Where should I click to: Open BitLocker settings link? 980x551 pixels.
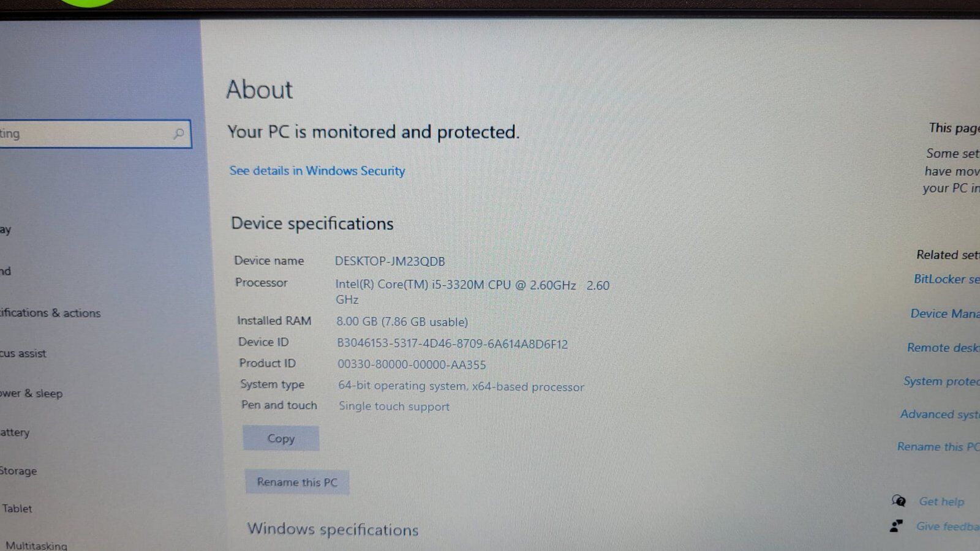pos(946,279)
